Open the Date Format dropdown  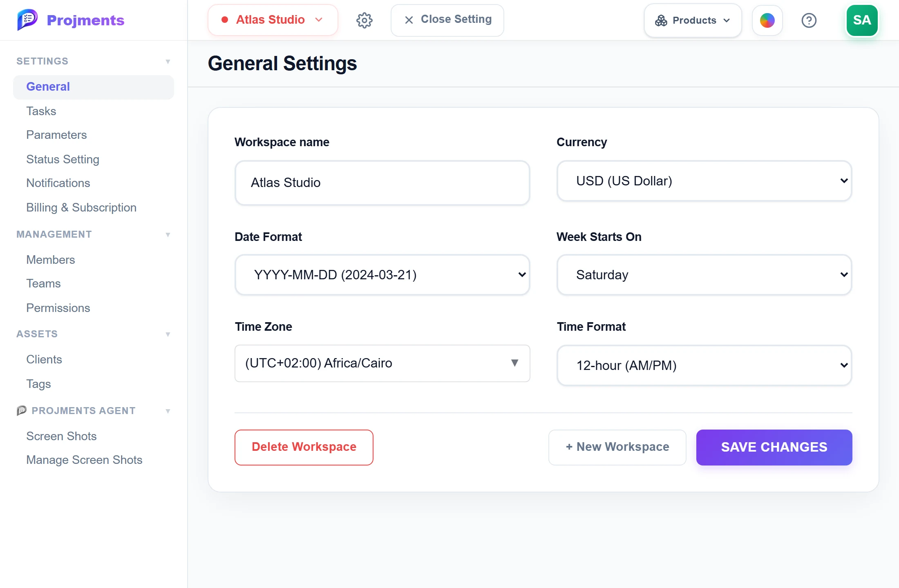(x=382, y=275)
